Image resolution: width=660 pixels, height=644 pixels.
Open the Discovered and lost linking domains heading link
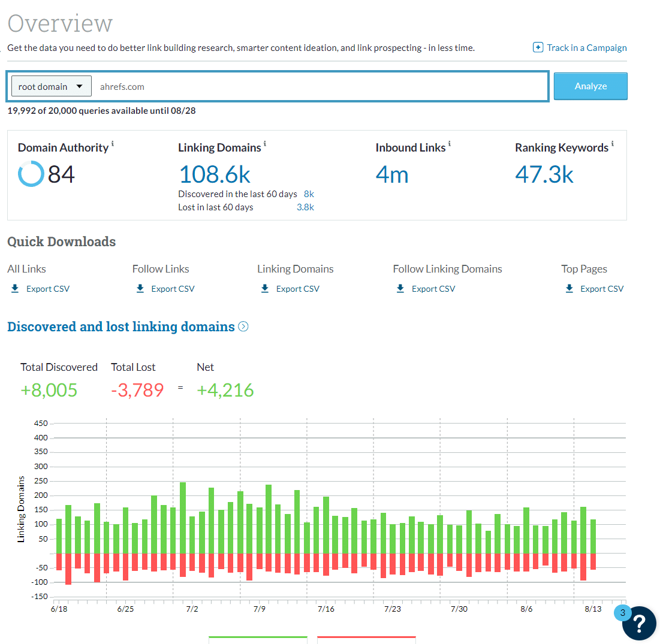tap(121, 326)
